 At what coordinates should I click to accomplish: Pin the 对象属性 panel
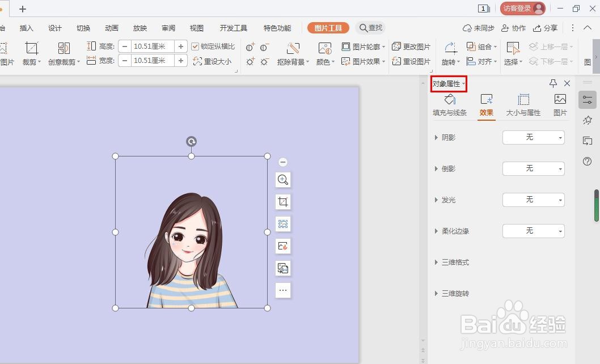click(x=553, y=83)
